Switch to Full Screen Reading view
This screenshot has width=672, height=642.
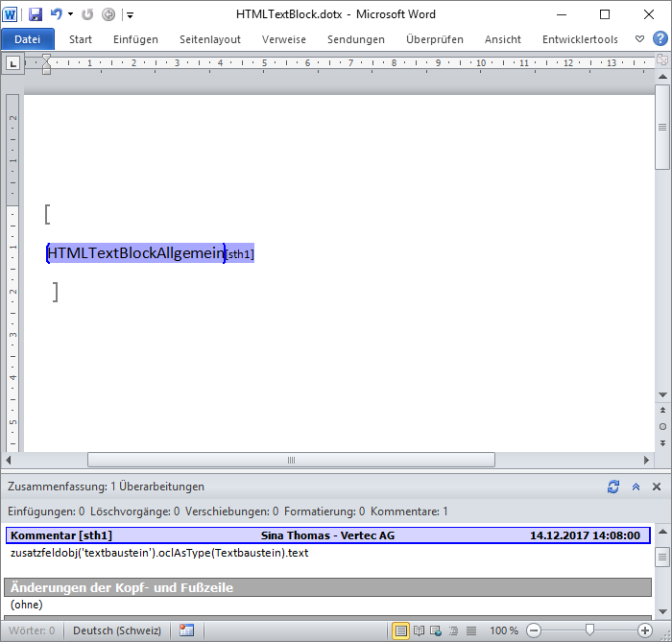pos(419,630)
